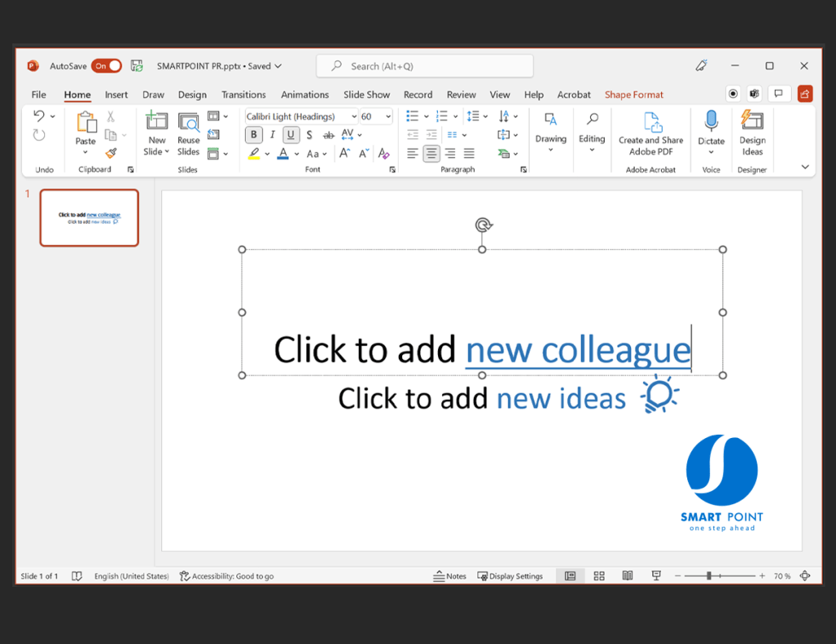Open the font name dropdown
This screenshot has height=644, width=836.
tap(354, 117)
